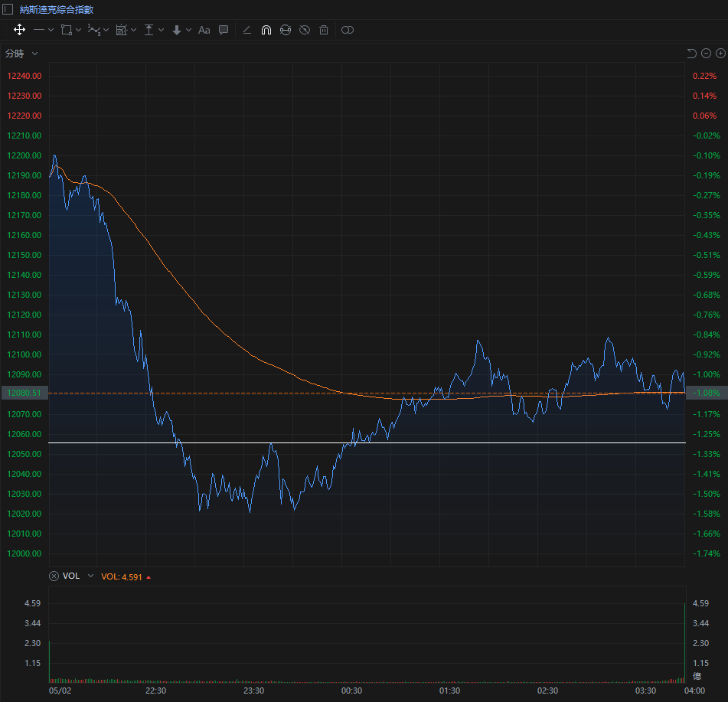Click the 12240.00 price axis label
This screenshot has width=728, height=702.
click(24, 76)
